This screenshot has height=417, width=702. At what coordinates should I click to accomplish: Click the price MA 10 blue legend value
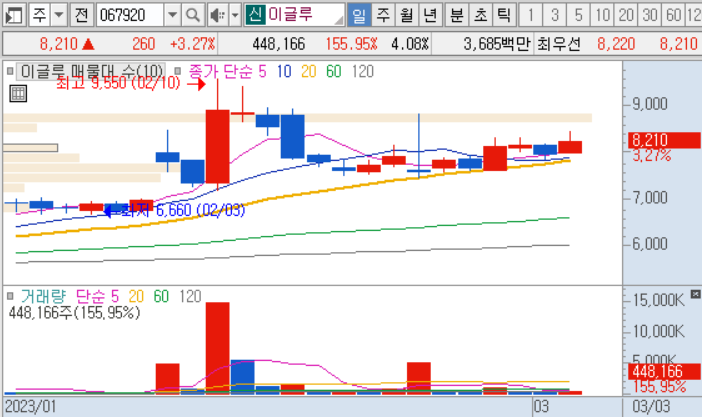tap(284, 71)
